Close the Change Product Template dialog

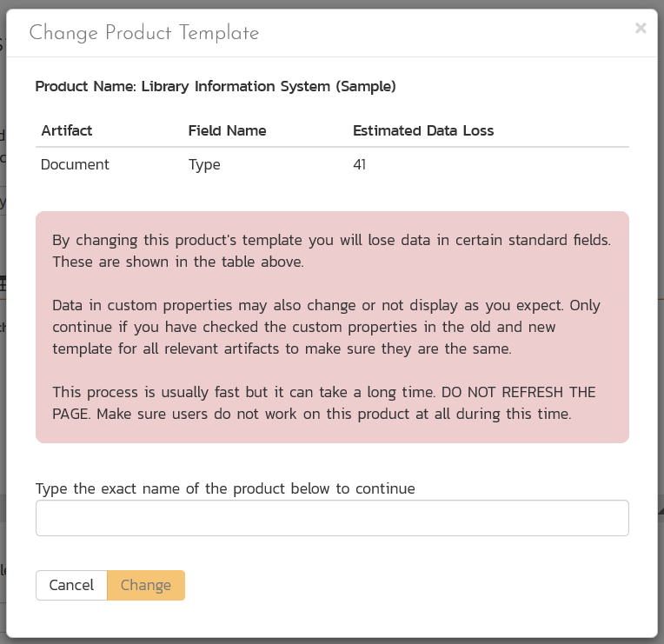[x=641, y=28]
